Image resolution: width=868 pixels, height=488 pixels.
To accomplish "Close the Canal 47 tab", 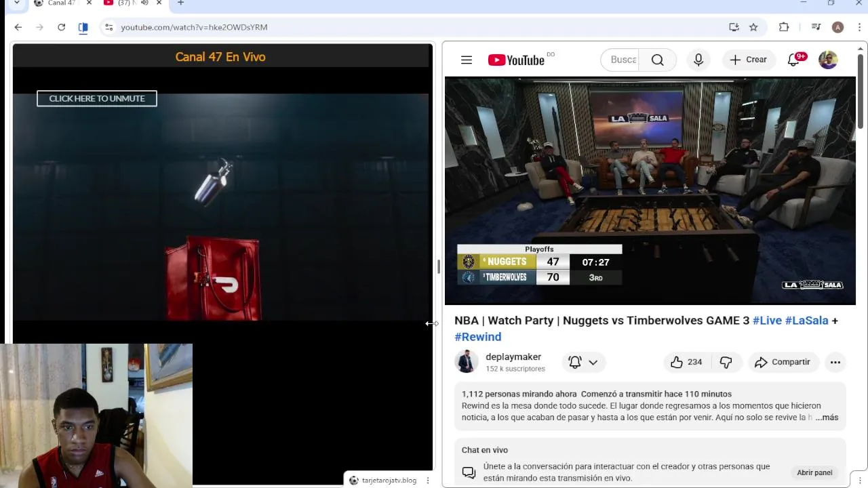I will click(x=89, y=3).
